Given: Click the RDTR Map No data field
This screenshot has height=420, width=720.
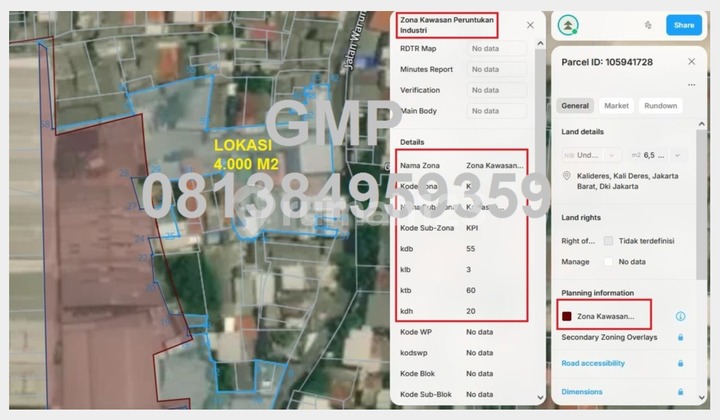Looking at the screenshot, I should tap(497, 48).
